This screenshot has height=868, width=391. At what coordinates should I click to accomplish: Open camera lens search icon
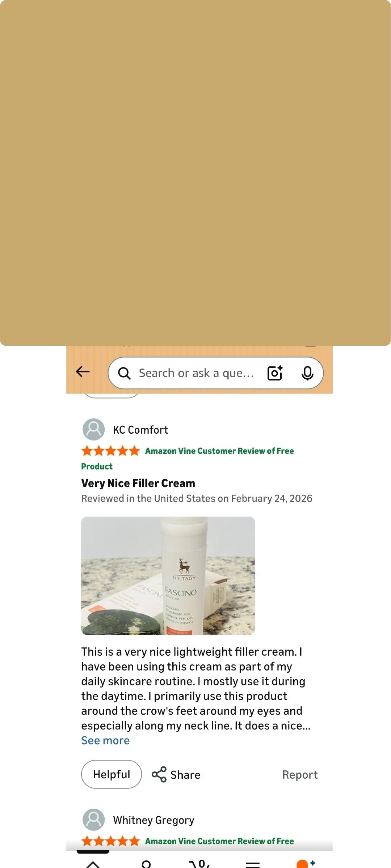275,373
